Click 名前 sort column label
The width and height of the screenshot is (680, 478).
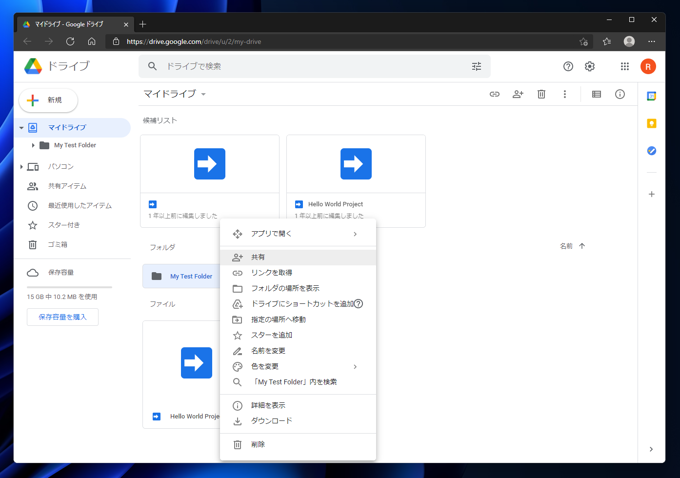tap(566, 246)
